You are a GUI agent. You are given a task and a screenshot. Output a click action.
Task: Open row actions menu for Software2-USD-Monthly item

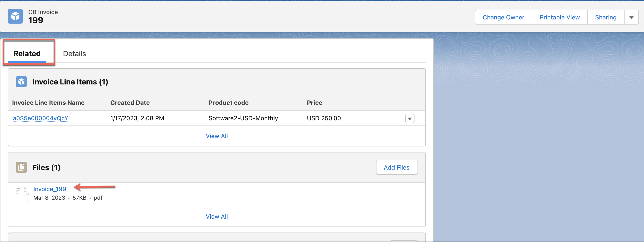click(409, 118)
